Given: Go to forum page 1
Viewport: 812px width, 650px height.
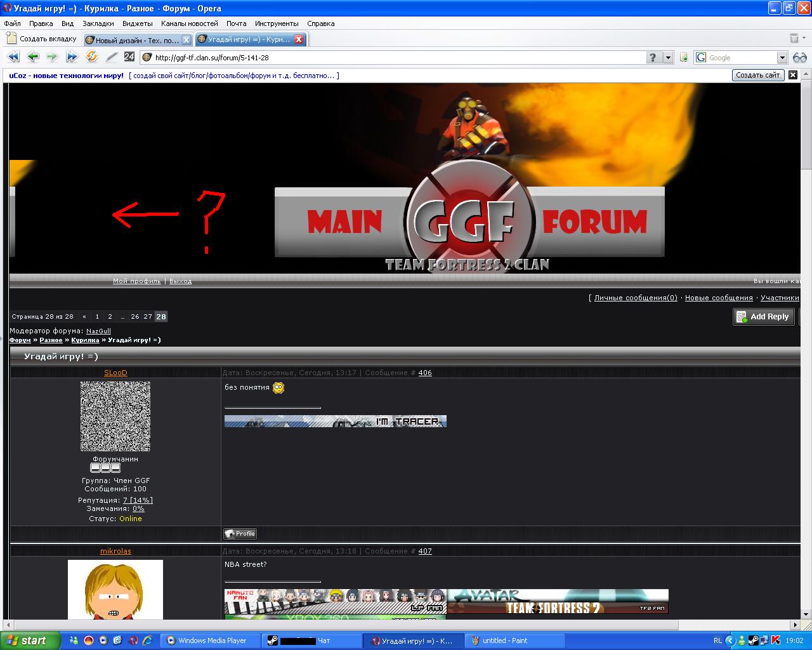Looking at the screenshot, I should (97, 316).
